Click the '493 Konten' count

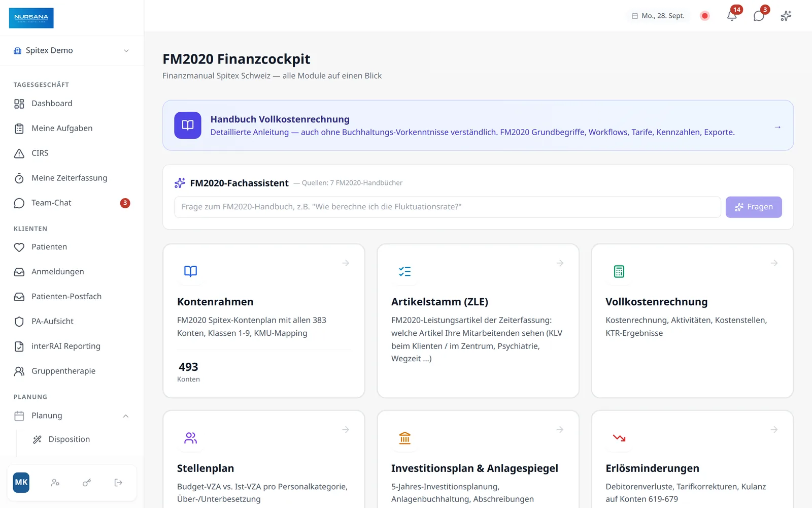[x=189, y=372]
